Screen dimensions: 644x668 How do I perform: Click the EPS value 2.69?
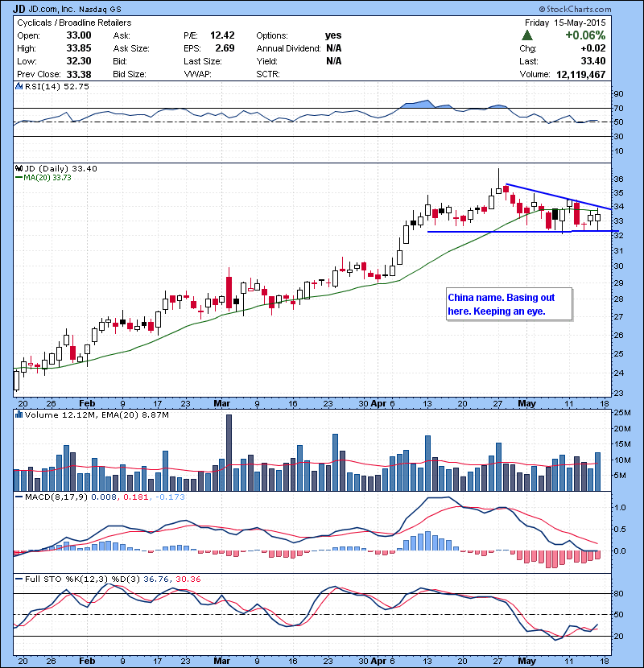pos(225,48)
